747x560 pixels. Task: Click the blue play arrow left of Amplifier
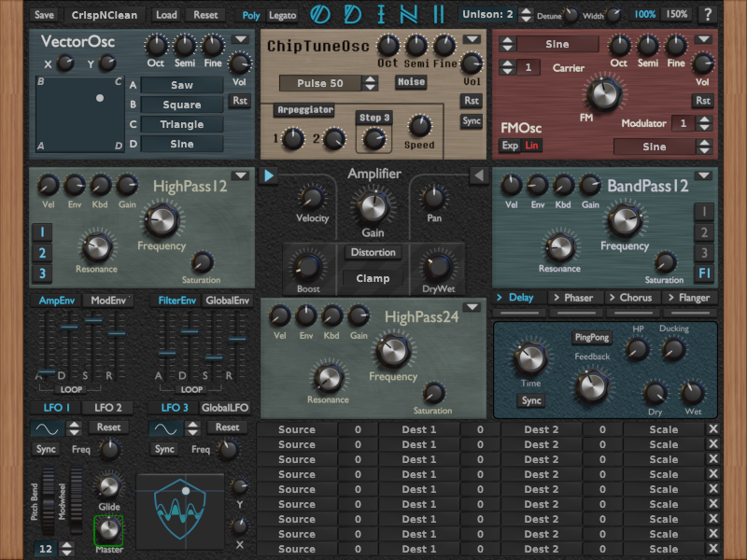[269, 175]
